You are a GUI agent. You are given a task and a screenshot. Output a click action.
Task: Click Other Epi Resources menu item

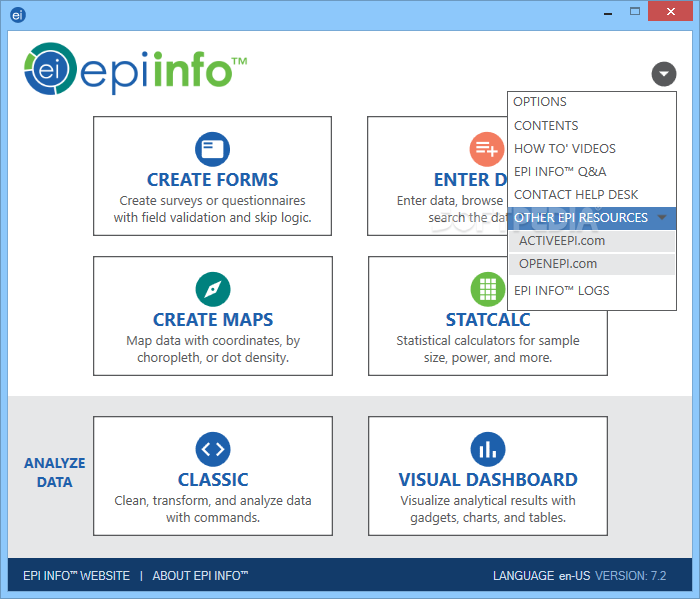pyautogui.click(x=592, y=218)
